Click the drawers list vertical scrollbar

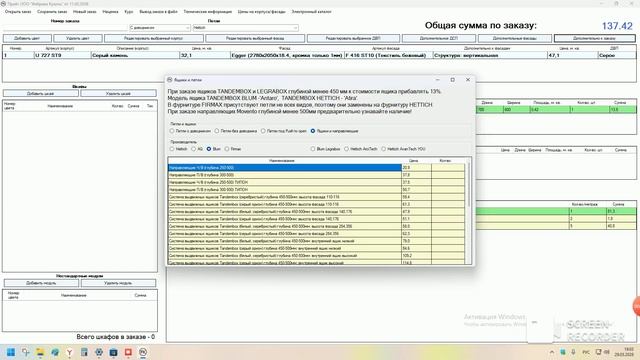(x=468, y=212)
